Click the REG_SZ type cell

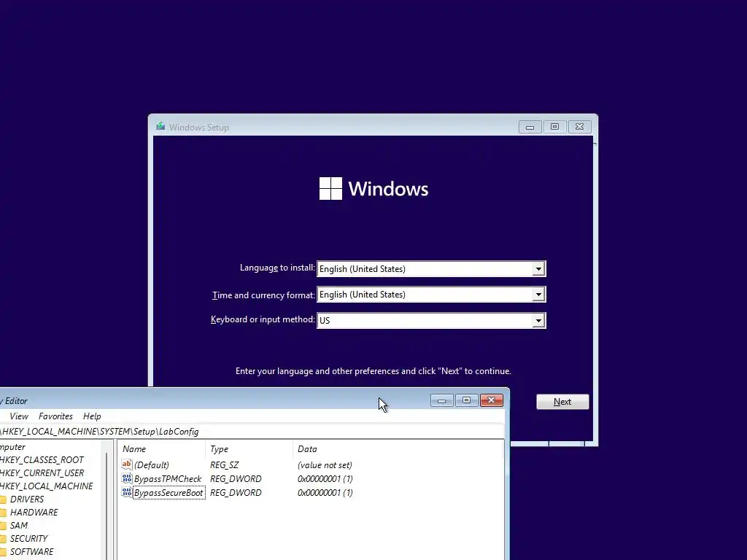tap(225, 464)
